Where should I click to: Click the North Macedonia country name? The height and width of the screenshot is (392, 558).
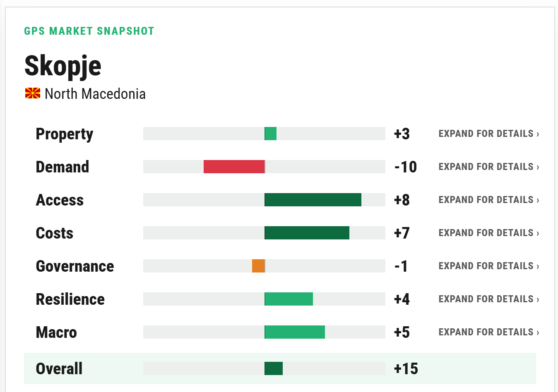[x=95, y=94]
